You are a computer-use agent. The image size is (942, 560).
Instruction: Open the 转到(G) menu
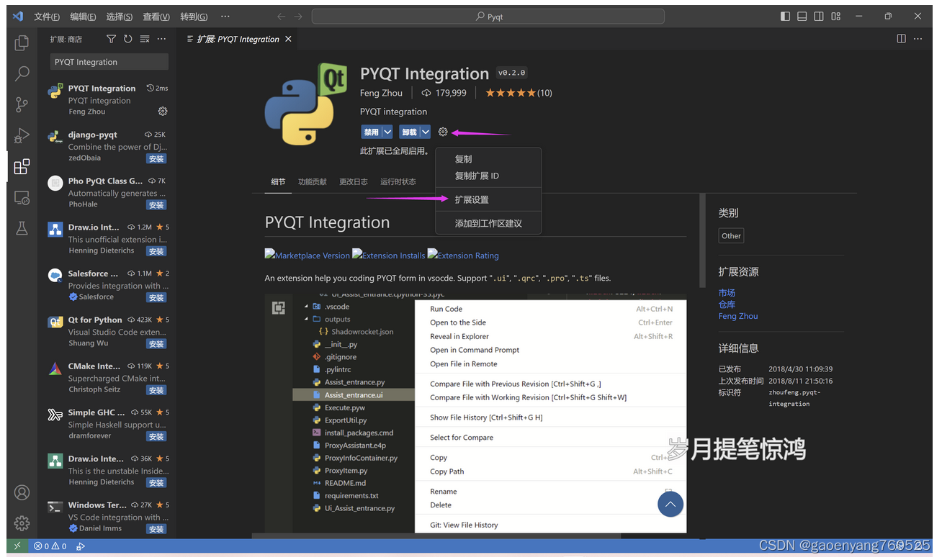coord(193,17)
